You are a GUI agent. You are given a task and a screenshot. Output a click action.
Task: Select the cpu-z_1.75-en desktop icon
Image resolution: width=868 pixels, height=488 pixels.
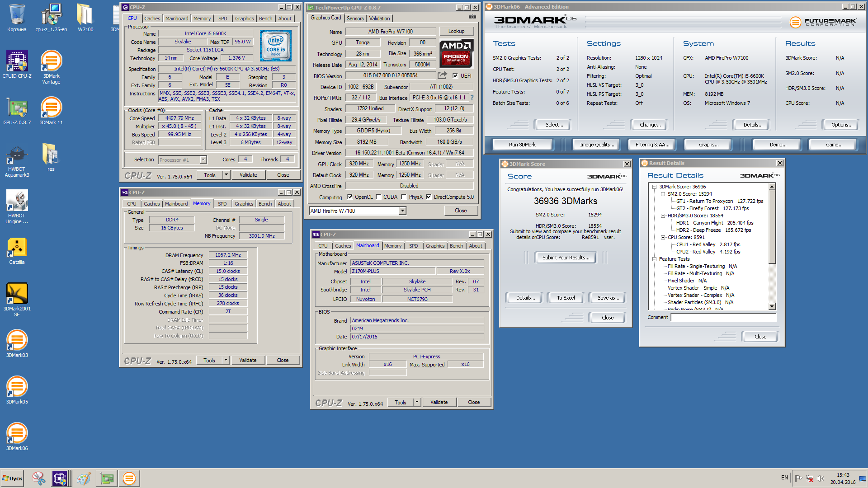(x=51, y=18)
